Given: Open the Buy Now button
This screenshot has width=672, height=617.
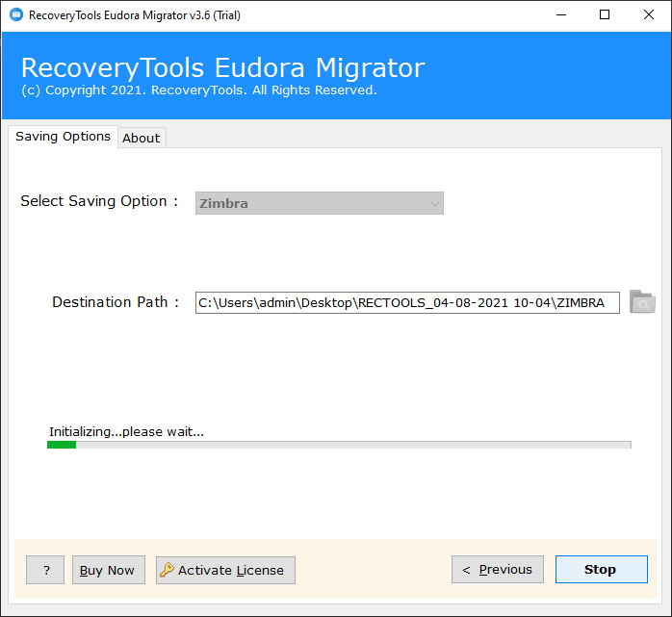Looking at the screenshot, I should (x=109, y=570).
